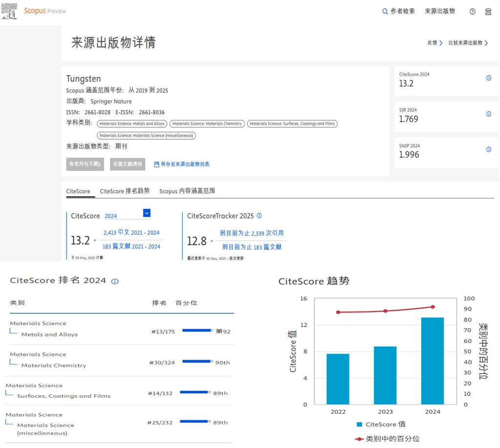Image resolution: width=500 pixels, height=448 pixels.
Task: Click the help question-mark icon
Action: click(472, 11)
